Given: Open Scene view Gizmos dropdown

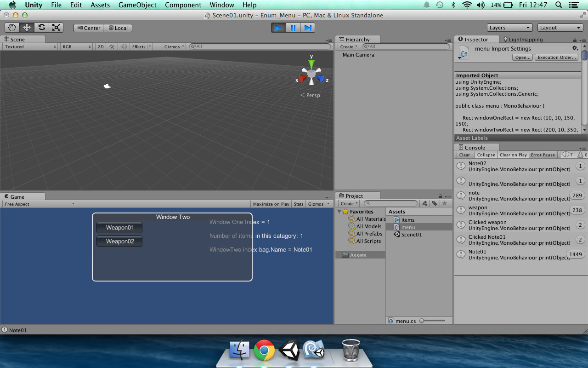Looking at the screenshot, I should [175, 46].
